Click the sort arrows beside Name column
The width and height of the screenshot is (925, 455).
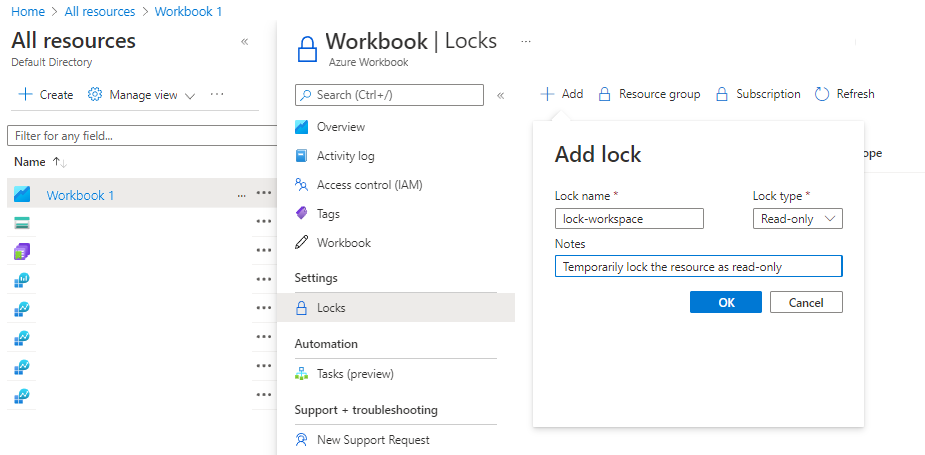[x=60, y=162]
